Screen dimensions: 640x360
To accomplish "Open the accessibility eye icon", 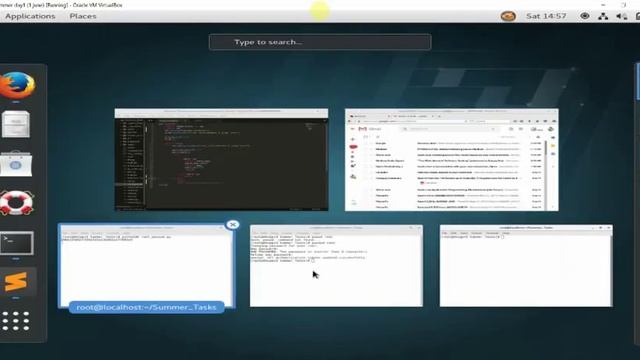I will pyautogui.click(x=584, y=16).
